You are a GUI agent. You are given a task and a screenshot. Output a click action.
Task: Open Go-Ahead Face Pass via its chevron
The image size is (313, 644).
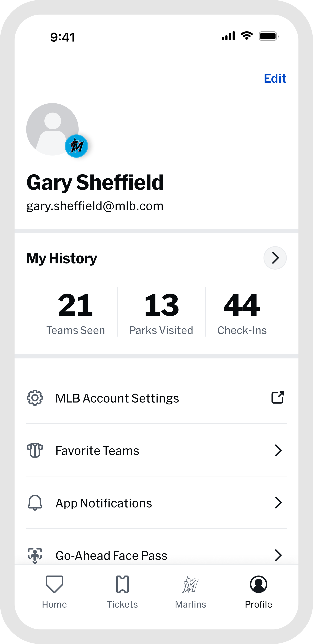tap(278, 555)
